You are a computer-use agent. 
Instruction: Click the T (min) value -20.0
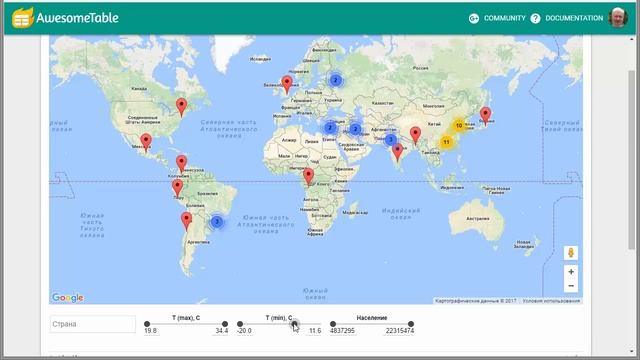pos(244,331)
